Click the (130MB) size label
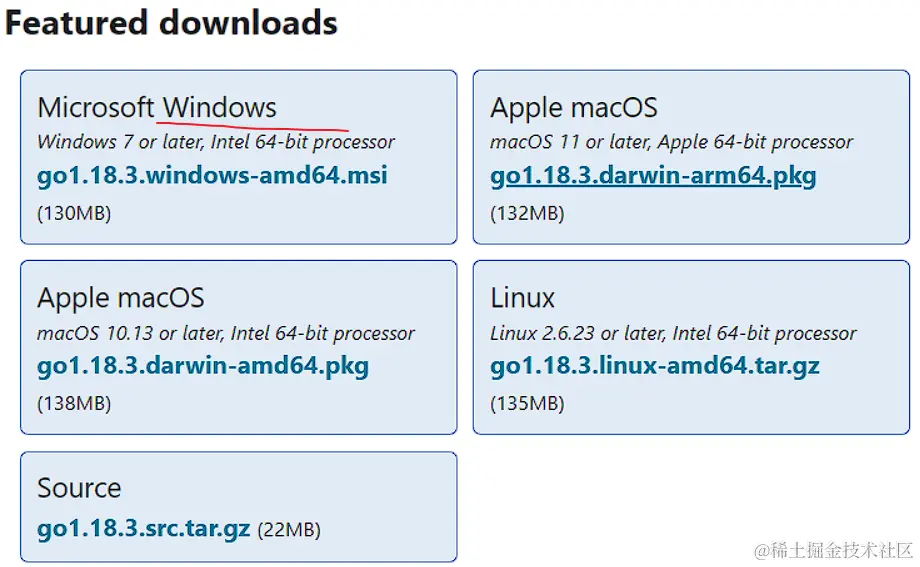Screen dimensions: 920x567 pyautogui.click(x=74, y=212)
